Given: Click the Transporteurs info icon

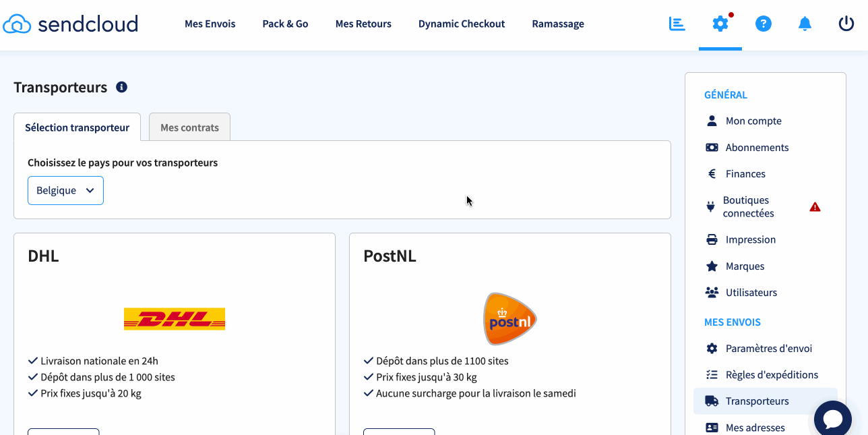Looking at the screenshot, I should (x=122, y=86).
